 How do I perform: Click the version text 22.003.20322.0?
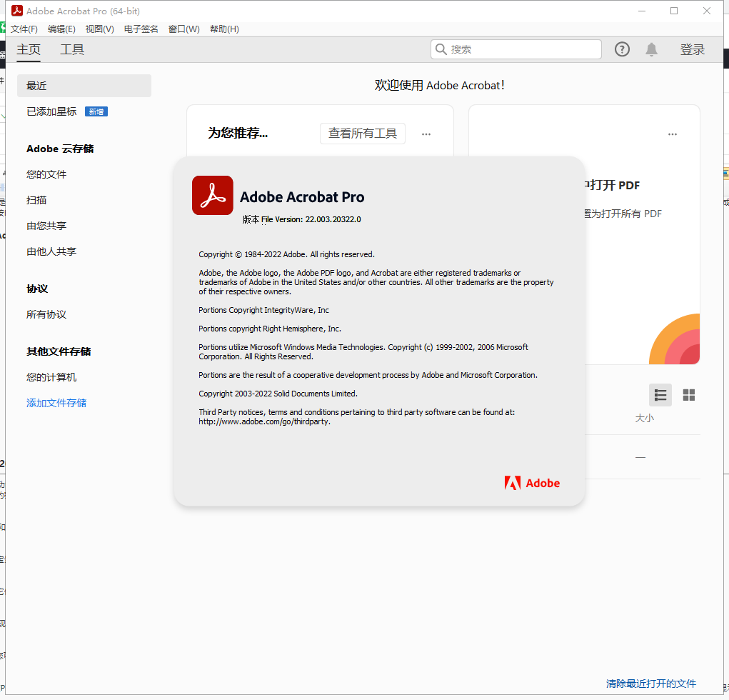click(333, 219)
